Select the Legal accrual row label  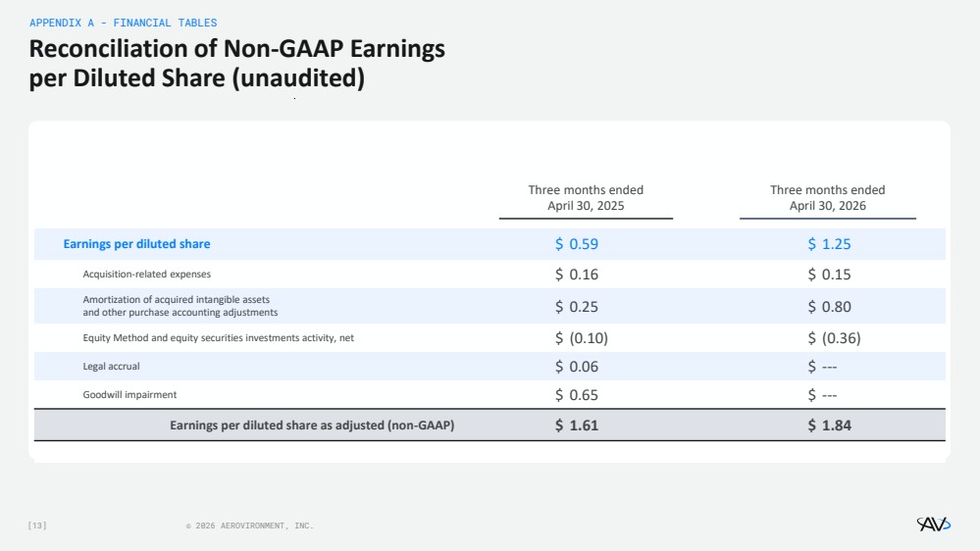tap(111, 366)
